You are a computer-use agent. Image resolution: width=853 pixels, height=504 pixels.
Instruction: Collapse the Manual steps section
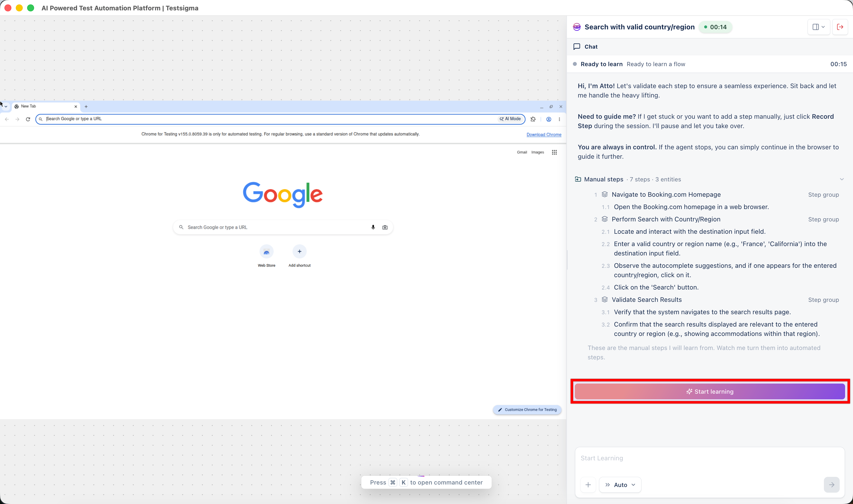pyautogui.click(x=842, y=179)
